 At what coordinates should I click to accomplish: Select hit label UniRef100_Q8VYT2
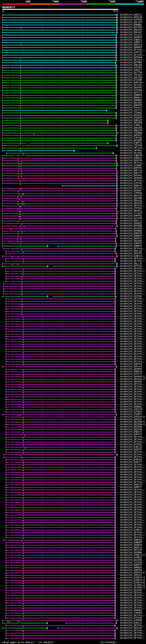coord(131,93)
